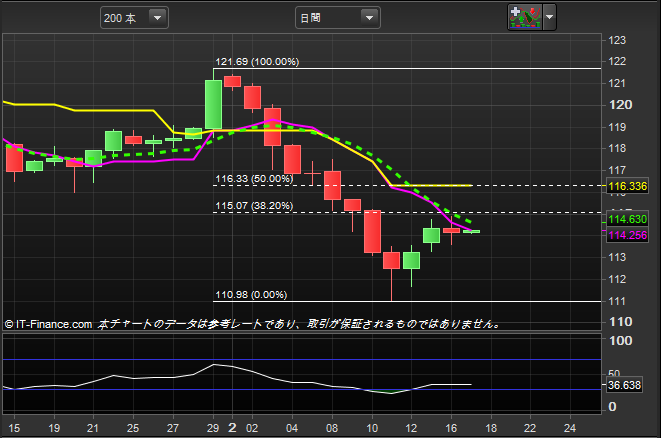Click the long red candle on the 10th
This screenshot has height=438, width=661.
tap(372, 231)
